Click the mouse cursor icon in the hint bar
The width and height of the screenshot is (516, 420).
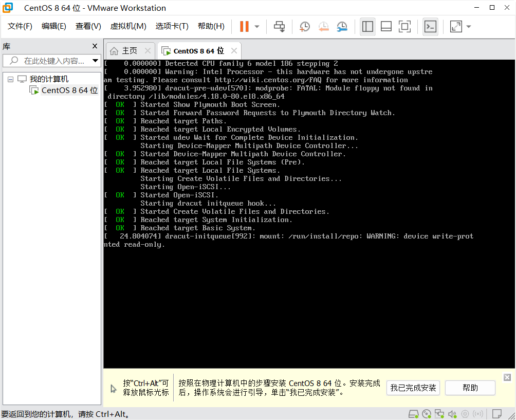[114, 389]
